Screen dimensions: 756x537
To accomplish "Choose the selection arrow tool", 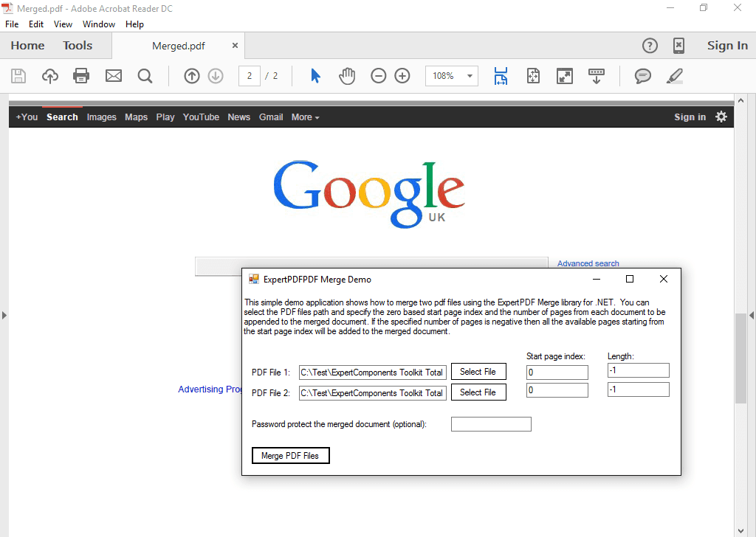I will [315, 76].
